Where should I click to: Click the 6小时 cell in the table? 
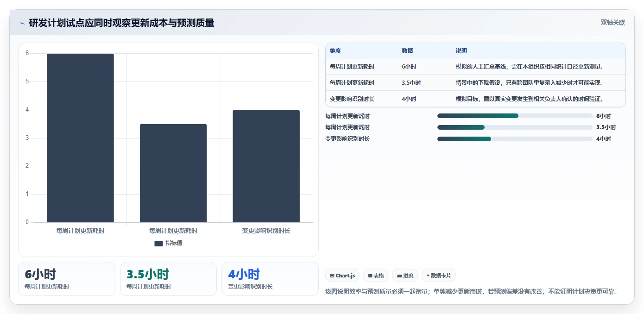tap(409, 67)
